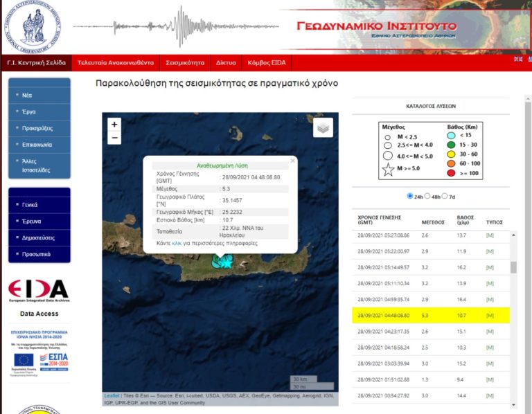Close the earthquake info popup

292,161
